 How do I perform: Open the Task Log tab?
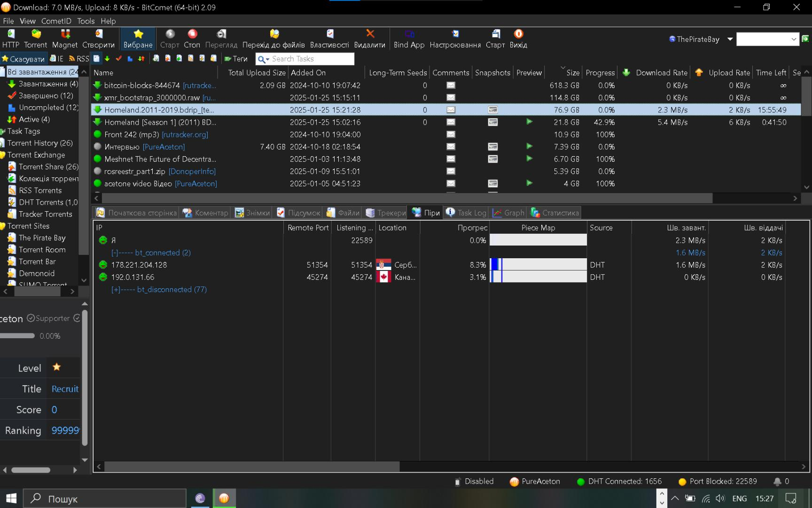click(466, 213)
